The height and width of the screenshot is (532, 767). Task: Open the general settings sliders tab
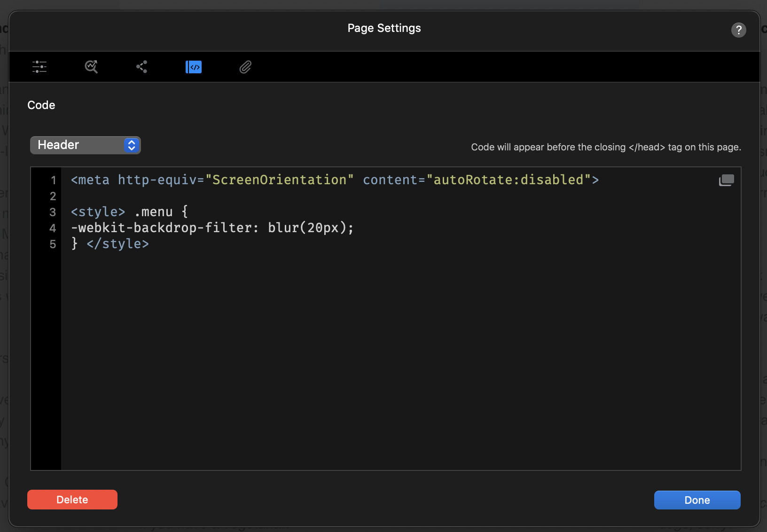pyautogui.click(x=39, y=67)
